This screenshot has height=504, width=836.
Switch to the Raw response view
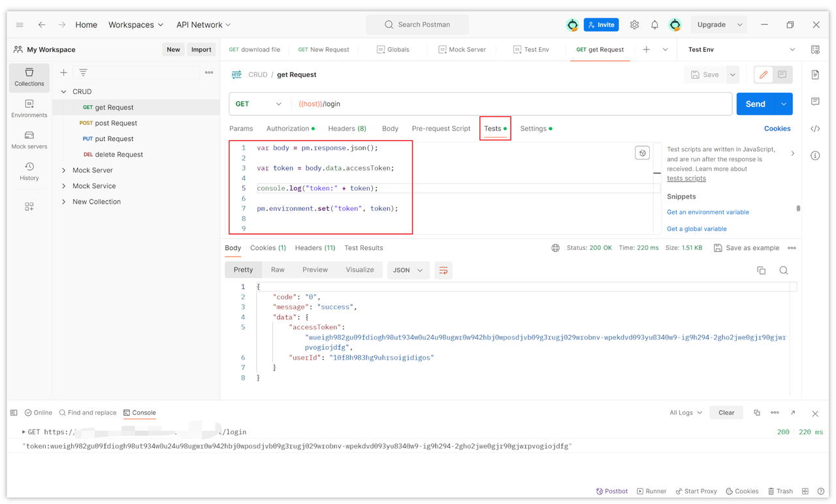tap(278, 270)
